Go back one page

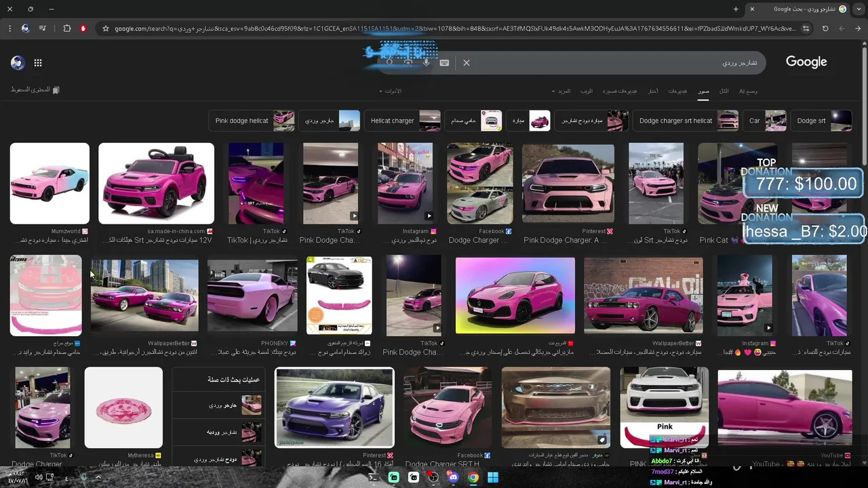click(858, 28)
